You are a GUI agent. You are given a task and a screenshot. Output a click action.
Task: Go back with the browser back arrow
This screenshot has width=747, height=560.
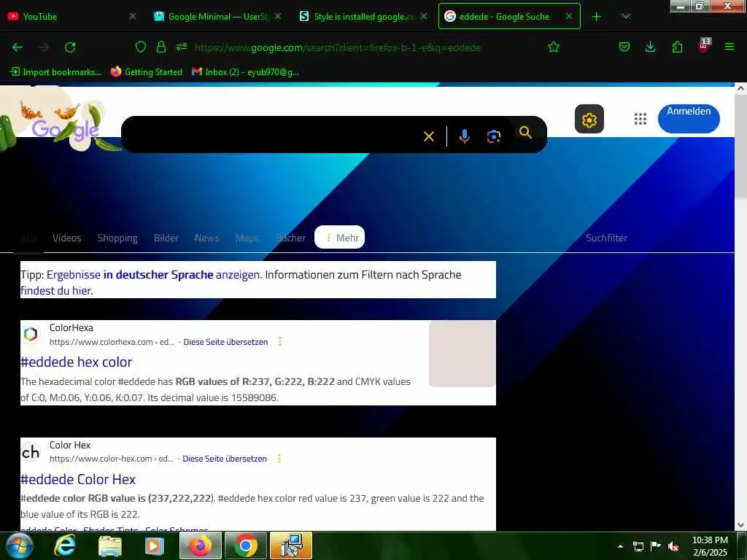click(18, 47)
